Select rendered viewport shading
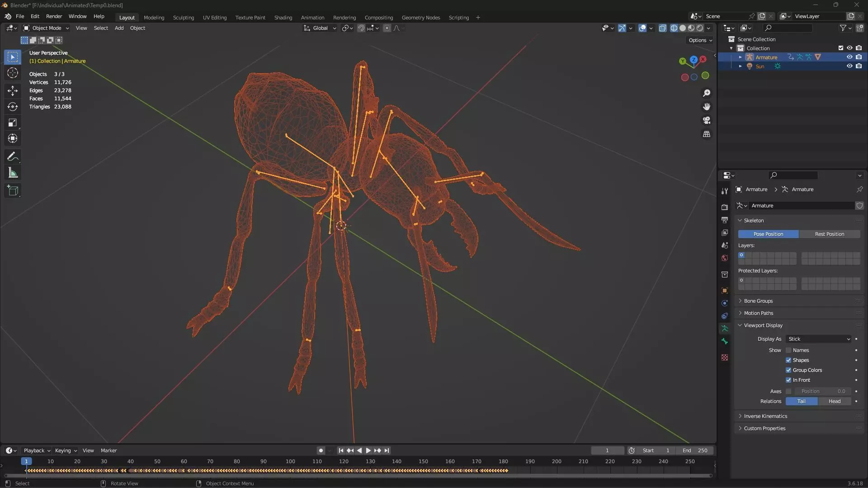Image resolution: width=868 pixels, height=488 pixels. (x=700, y=28)
